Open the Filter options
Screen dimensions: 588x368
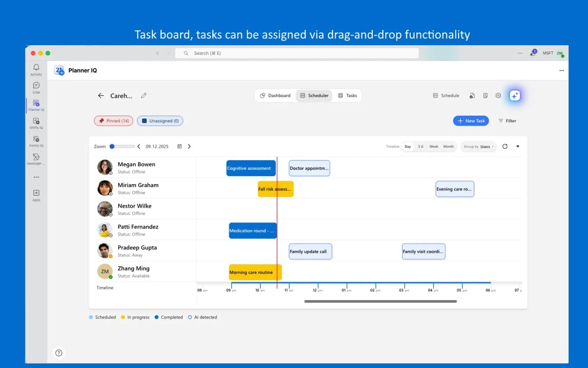[x=507, y=121]
